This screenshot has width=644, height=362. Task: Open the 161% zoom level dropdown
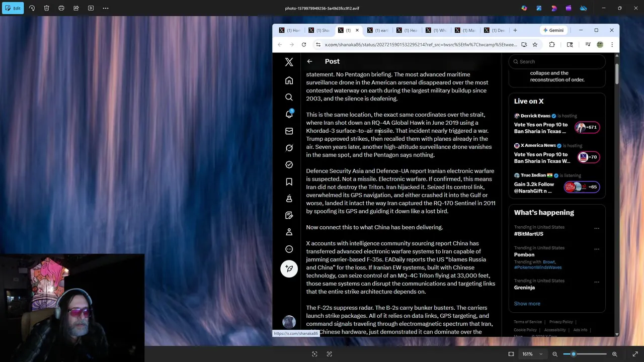pyautogui.click(x=532, y=354)
